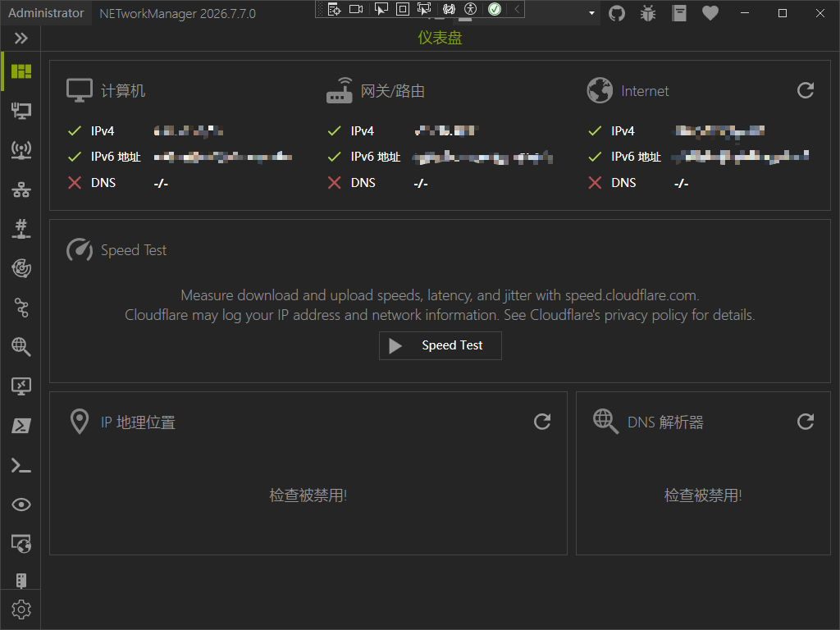The width and height of the screenshot is (840, 630).
Task: Click the 计算机 section heading
Action: pyautogui.click(x=123, y=90)
